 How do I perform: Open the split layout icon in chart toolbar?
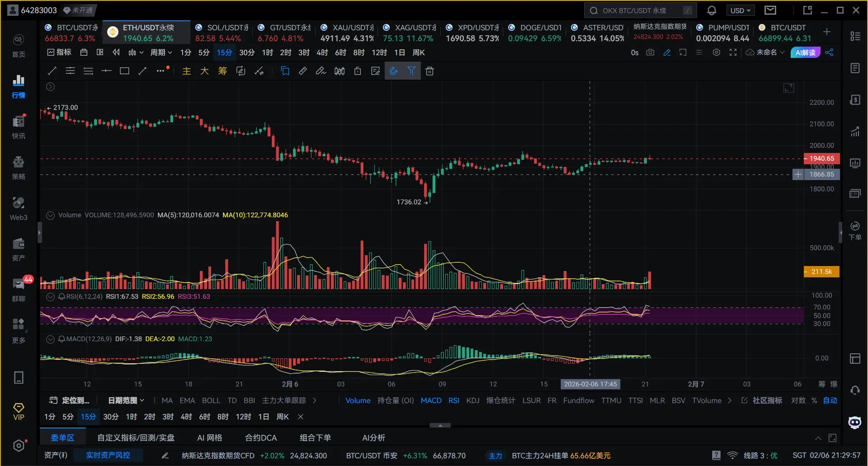[x=100, y=52]
